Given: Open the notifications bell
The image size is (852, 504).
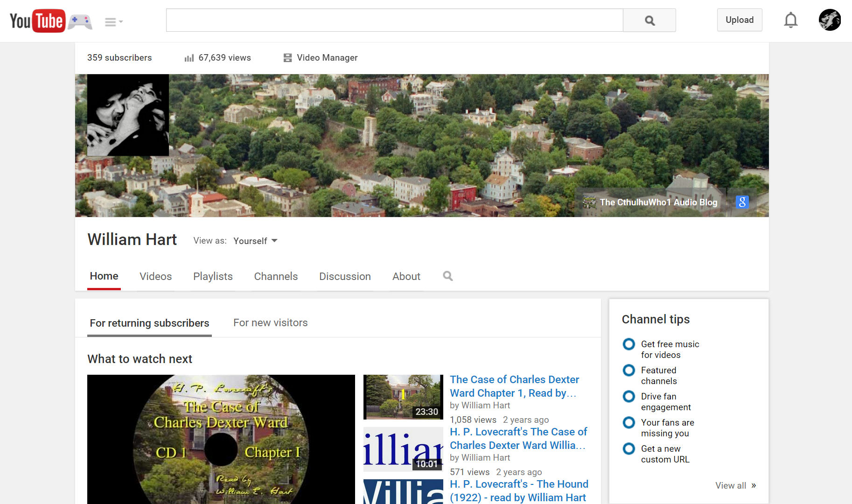Looking at the screenshot, I should point(790,21).
